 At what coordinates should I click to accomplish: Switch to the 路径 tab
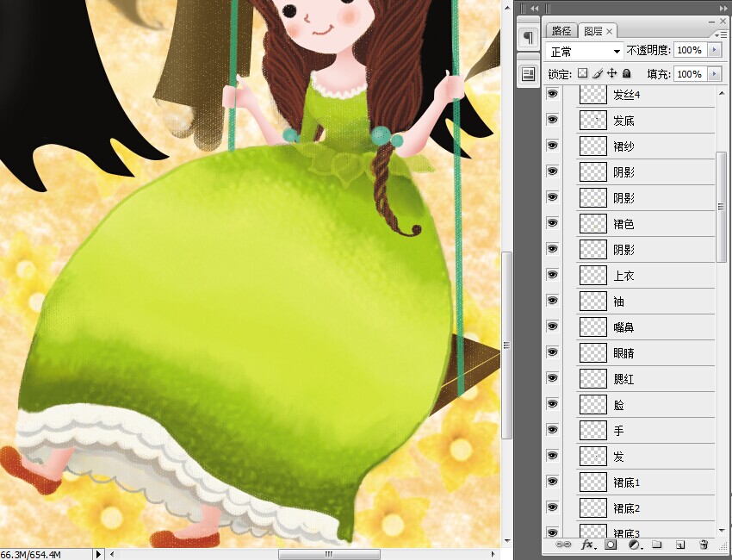[561, 31]
